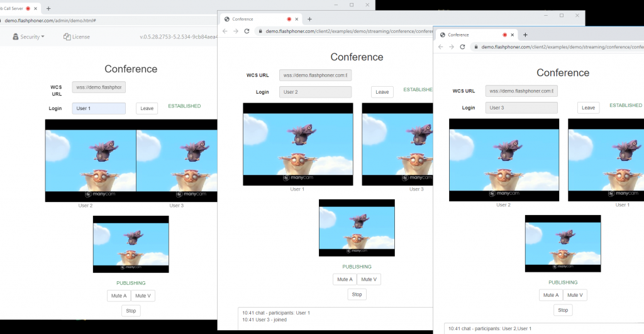The image size is (644, 334).
Task: Go back in the User 3 browser window
Action: 440,47
